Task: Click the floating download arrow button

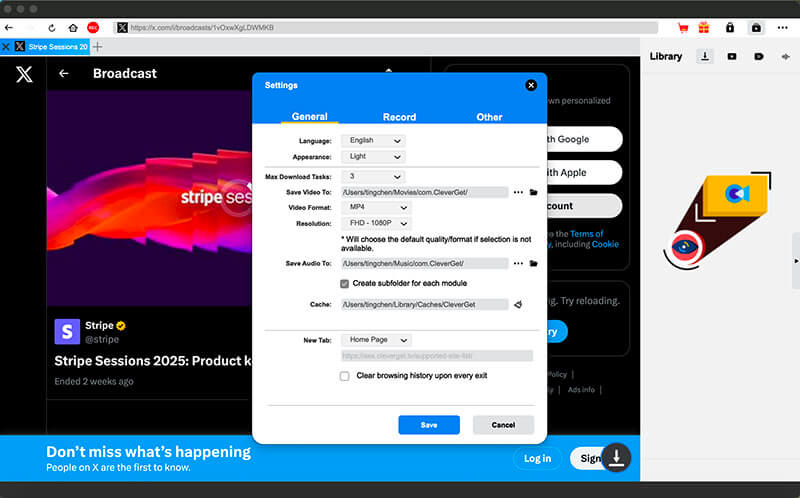Action: coord(616,458)
